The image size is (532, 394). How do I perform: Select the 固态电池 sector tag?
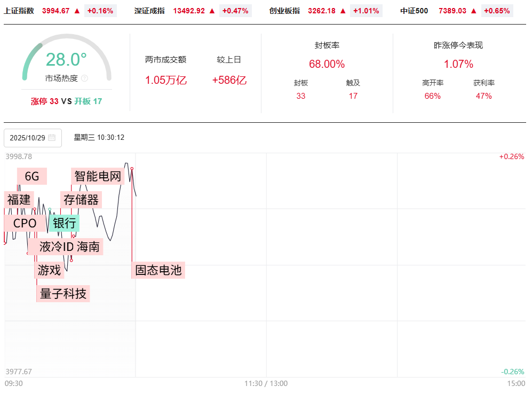point(158,270)
